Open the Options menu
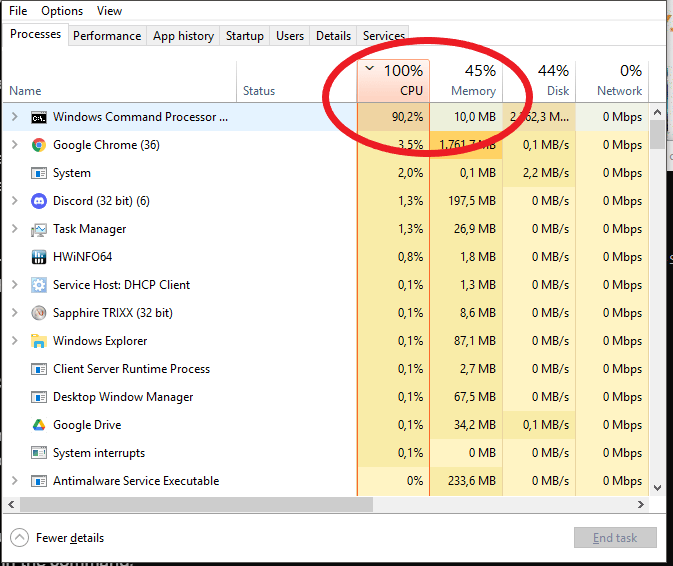This screenshot has height=566, width=673. tap(62, 11)
